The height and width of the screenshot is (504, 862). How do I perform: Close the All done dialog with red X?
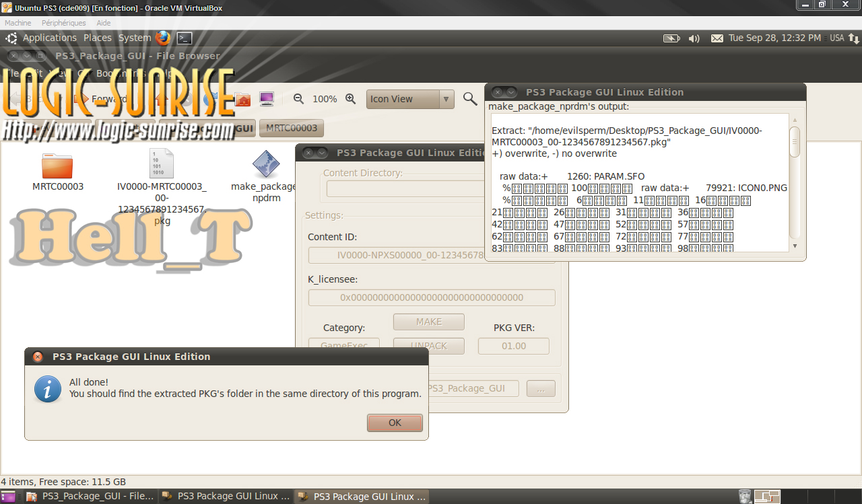[38, 357]
